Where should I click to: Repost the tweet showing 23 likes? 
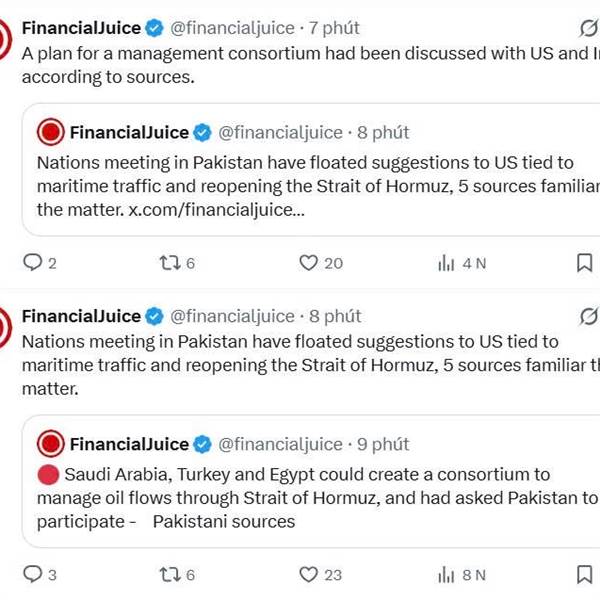point(170,574)
